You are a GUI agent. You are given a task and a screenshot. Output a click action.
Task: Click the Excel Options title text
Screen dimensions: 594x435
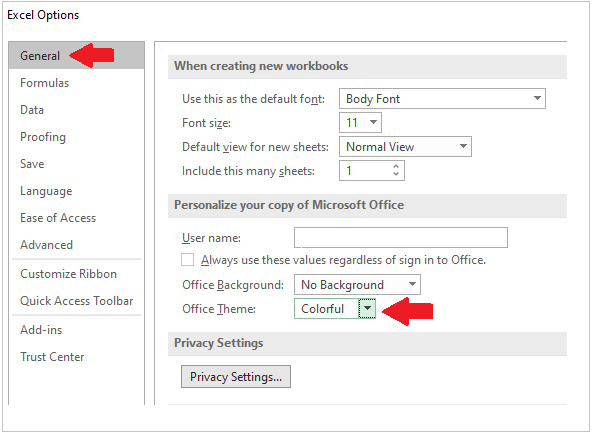click(43, 15)
